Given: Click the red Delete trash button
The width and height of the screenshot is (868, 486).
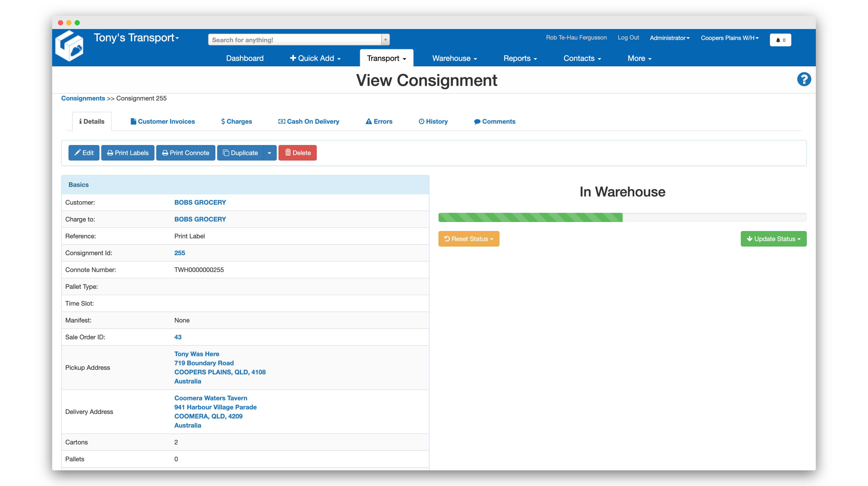Looking at the screenshot, I should pos(297,153).
